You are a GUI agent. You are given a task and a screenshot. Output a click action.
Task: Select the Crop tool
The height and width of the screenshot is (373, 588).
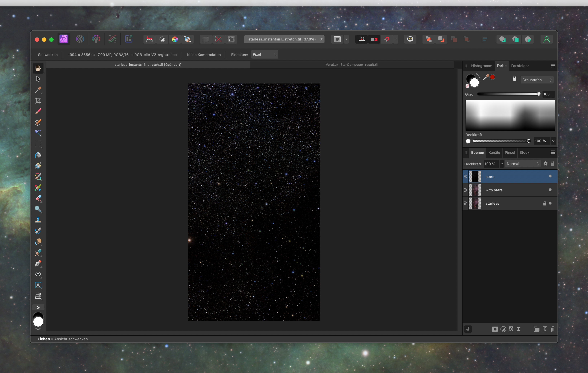(x=38, y=101)
